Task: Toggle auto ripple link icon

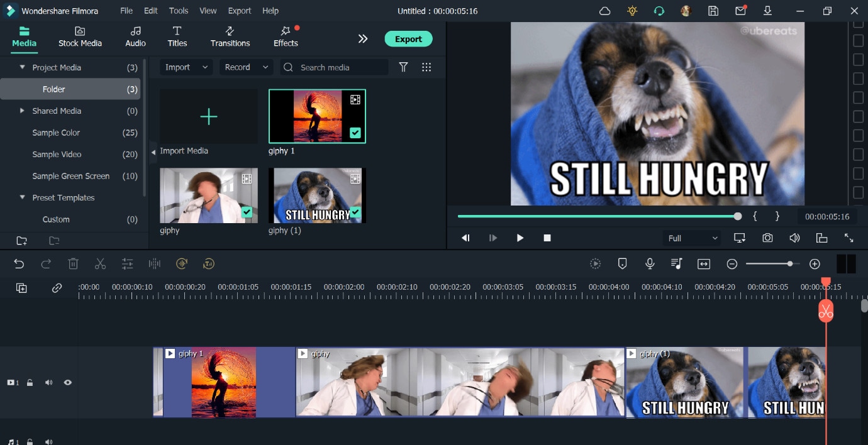Action: (x=57, y=288)
